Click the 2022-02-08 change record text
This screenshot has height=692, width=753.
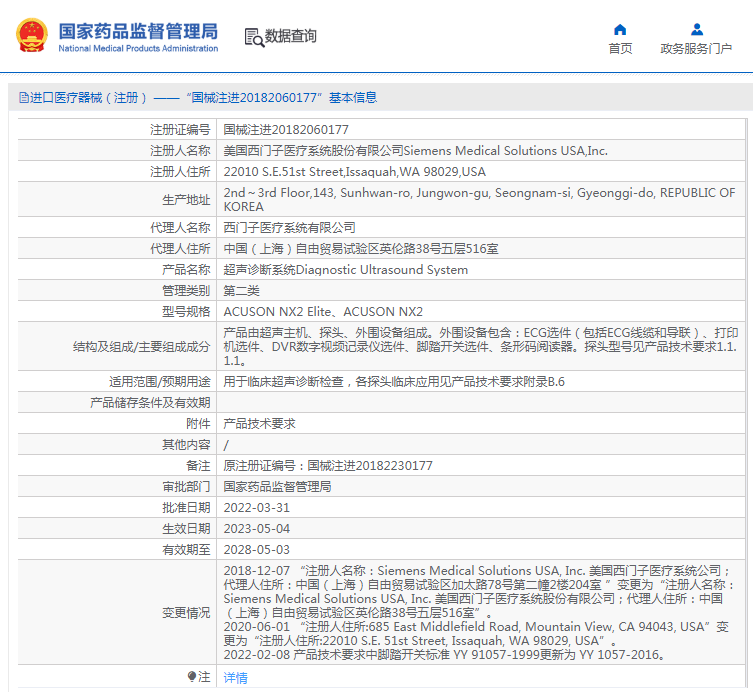(444, 655)
